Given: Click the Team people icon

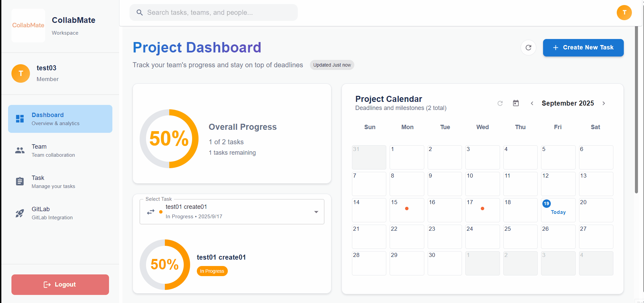Looking at the screenshot, I should coord(20,150).
